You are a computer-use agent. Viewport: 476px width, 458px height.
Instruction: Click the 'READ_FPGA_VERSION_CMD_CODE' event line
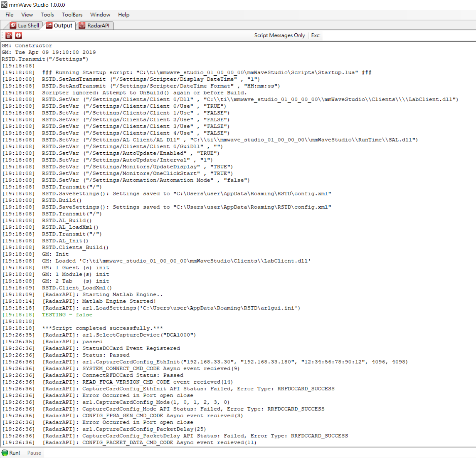click(x=118, y=382)
